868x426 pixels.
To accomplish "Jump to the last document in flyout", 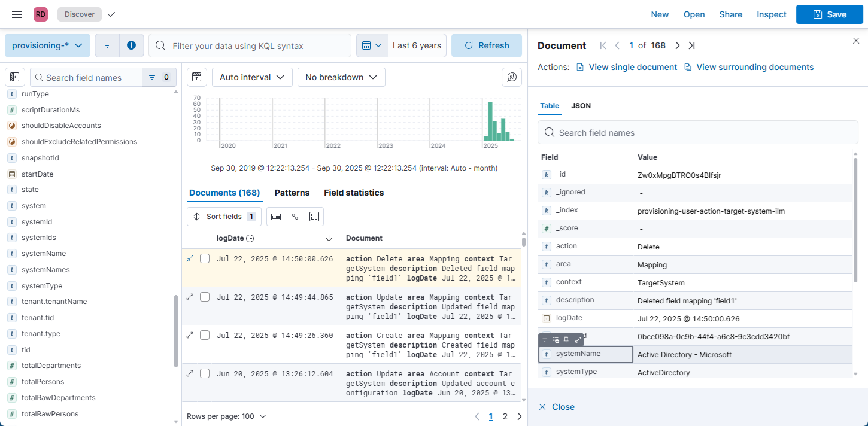I will [x=692, y=45].
